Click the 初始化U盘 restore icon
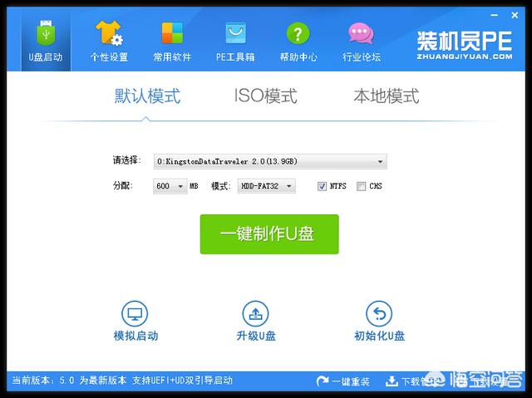This screenshot has width=532, height=398. coord(379,314)
